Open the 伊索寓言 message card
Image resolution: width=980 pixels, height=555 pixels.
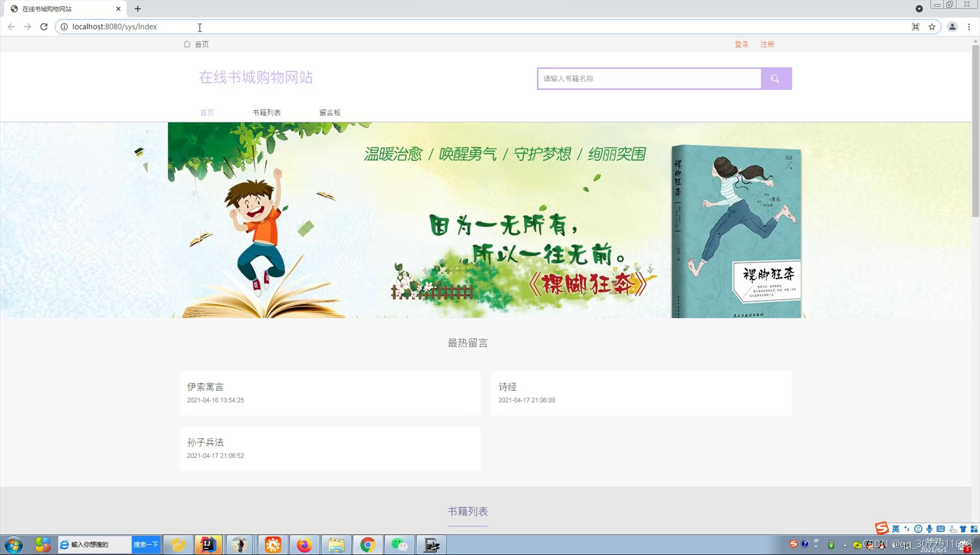tap(330, 393)
